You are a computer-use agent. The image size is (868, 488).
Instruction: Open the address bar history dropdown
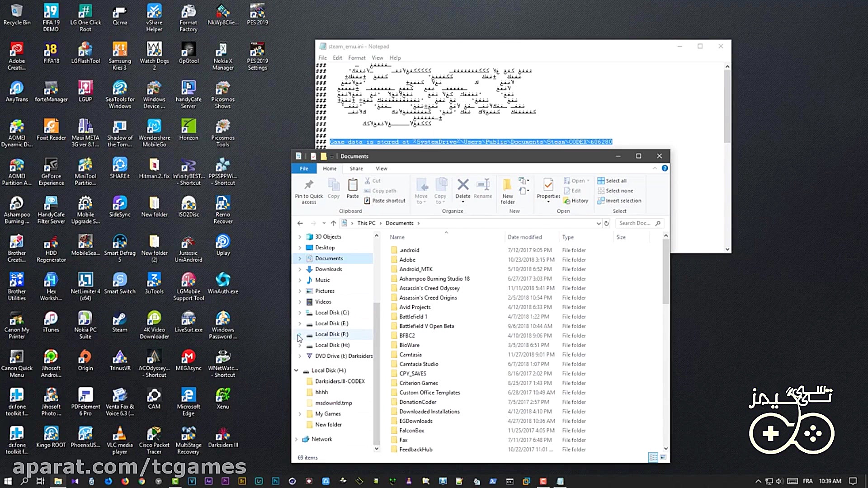(x=599, y=223)
